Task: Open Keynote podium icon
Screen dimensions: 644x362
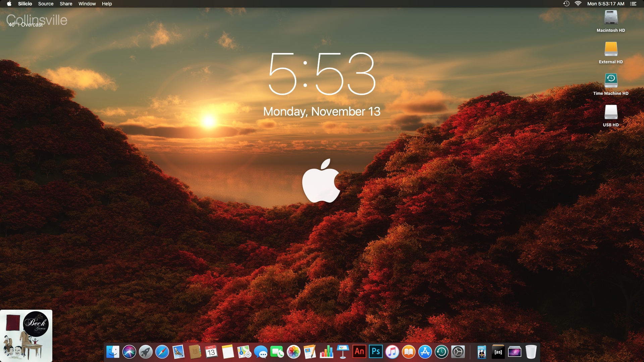Action: point(343,352)
